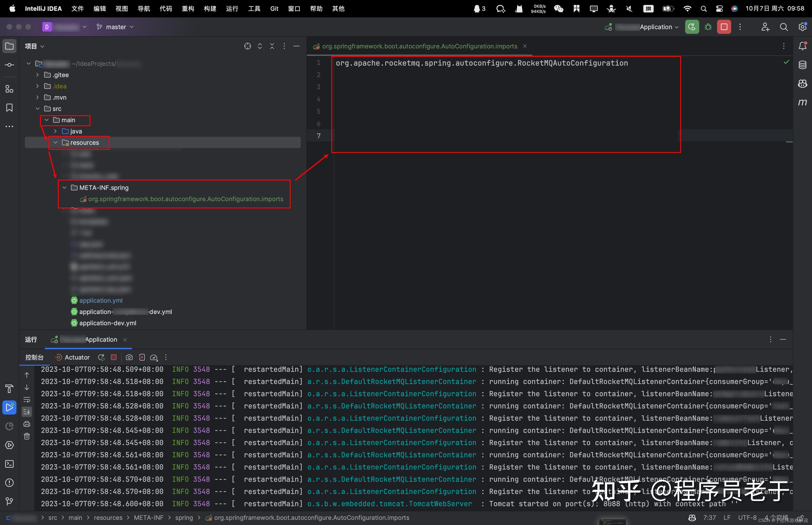Open the Git menu
This screenshot has width=812, height=525.
pyautogui.click(x=274, y=8)
